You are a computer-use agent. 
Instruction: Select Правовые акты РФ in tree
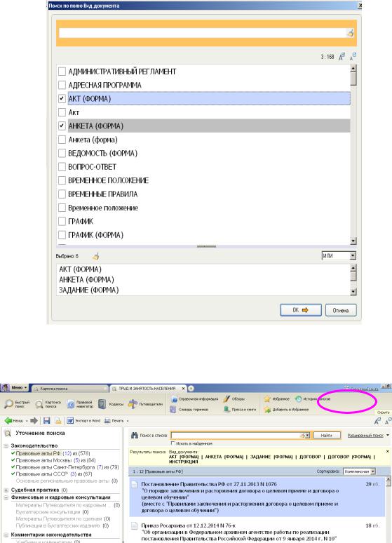(x=38, y=453)
